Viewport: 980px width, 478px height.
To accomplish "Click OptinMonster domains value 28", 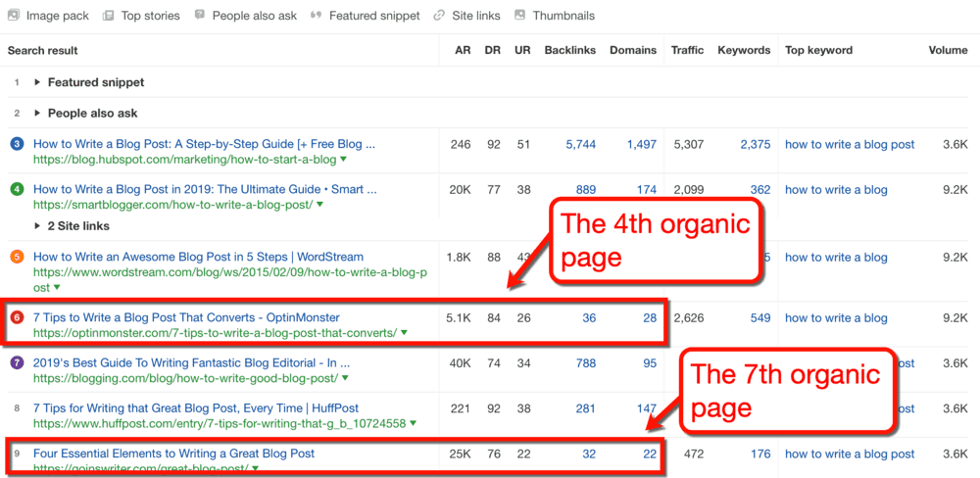I will 650,318.
